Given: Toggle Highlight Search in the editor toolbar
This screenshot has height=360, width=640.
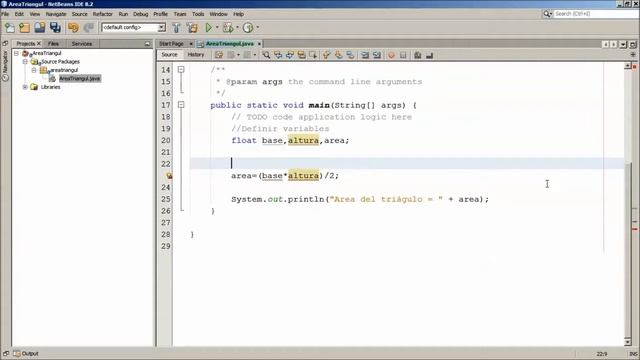Looking at the screenshot, I should pyautogui.click(x=302, y=55).
